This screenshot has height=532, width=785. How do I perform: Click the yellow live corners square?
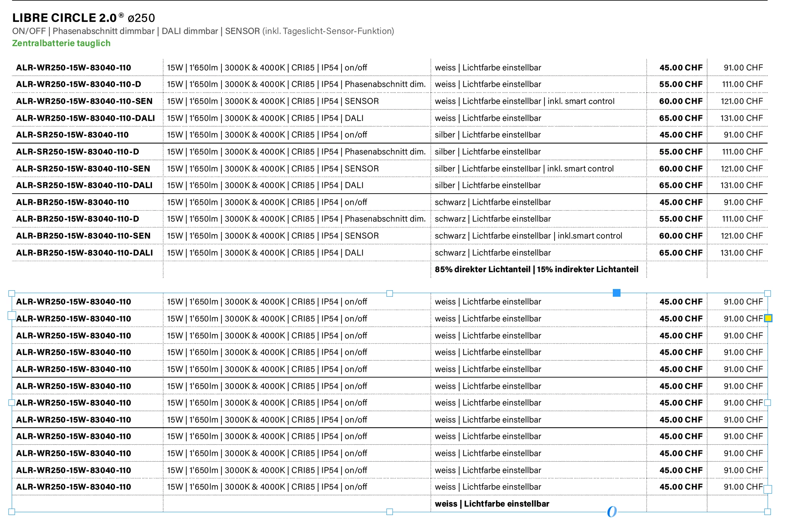coord(768,318)
